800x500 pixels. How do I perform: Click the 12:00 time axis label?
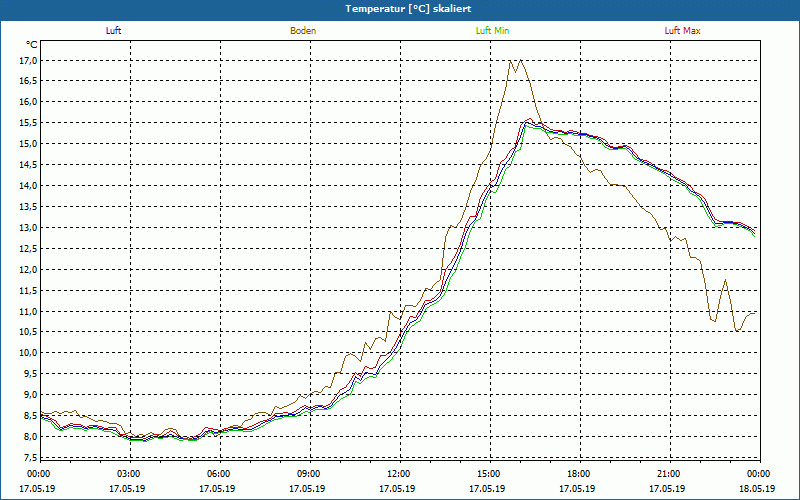tap(397, 474)
